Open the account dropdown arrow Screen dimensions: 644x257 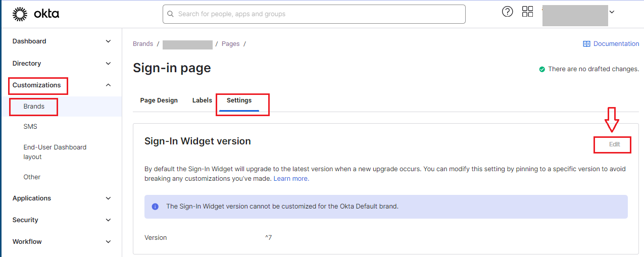tap(612, 12)
